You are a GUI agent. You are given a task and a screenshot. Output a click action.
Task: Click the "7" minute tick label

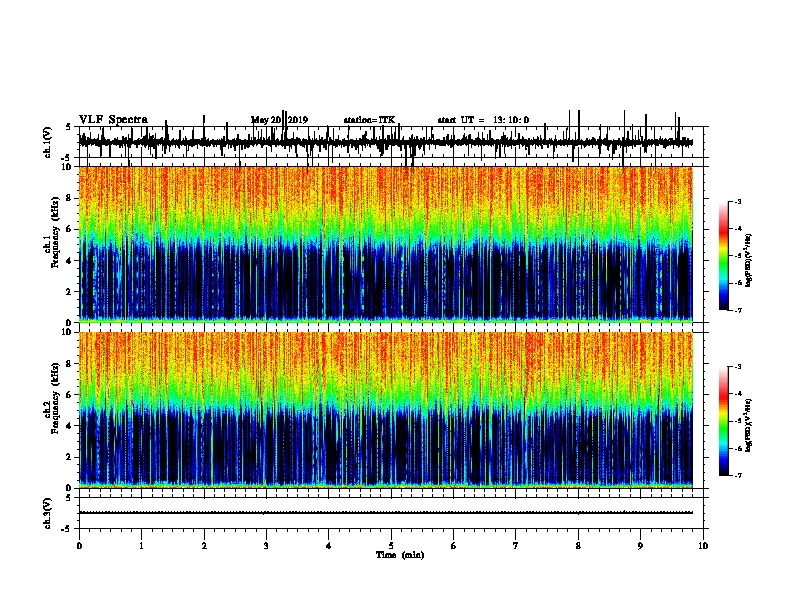tap(516, 546)
